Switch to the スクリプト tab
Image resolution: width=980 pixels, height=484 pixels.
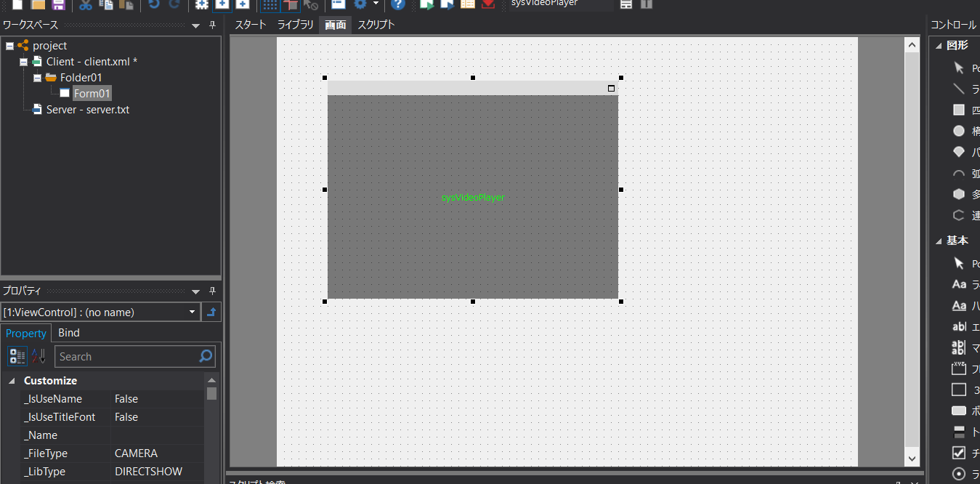tap(376, 24)
